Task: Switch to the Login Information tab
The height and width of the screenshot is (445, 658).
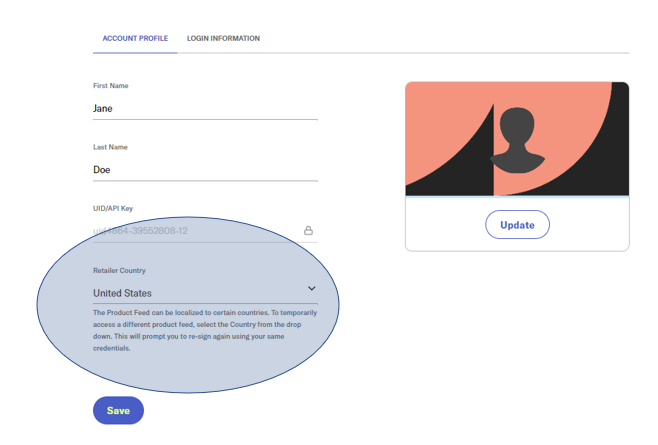Action: [223, 39]
